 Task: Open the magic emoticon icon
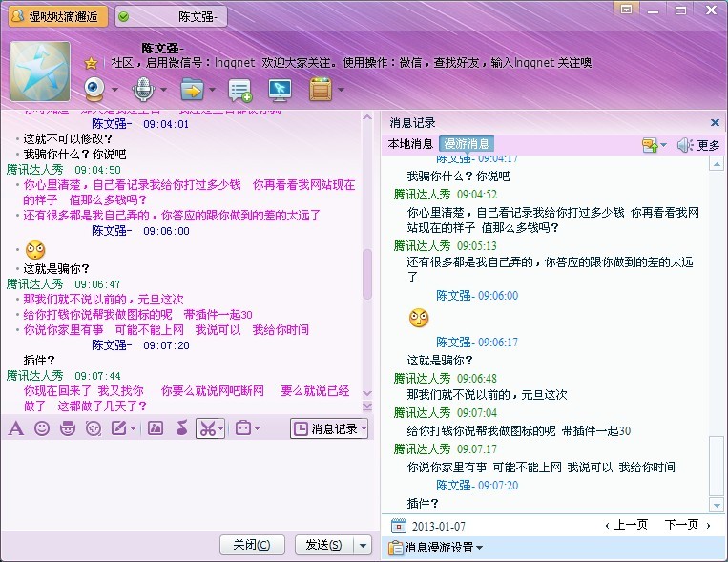(x=68, y=428)
